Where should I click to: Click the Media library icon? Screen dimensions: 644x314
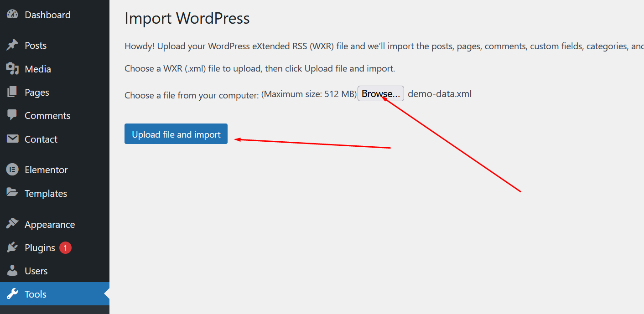click(12, 69)
